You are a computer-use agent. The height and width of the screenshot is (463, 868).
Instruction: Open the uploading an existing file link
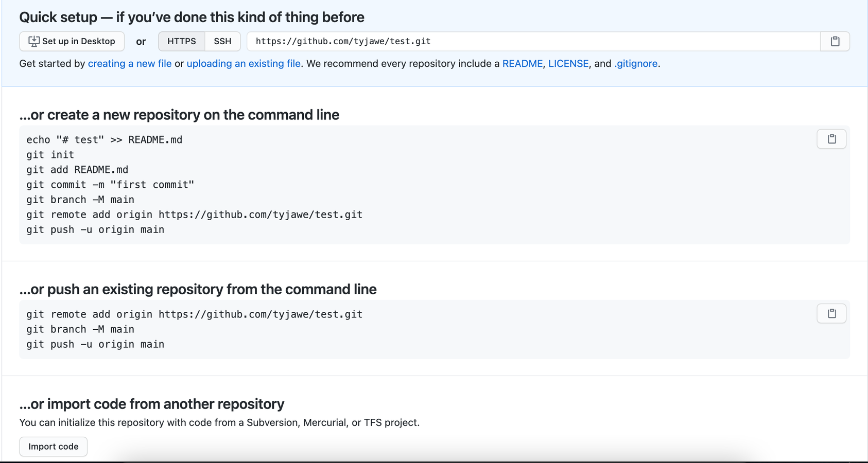[244, 63]
